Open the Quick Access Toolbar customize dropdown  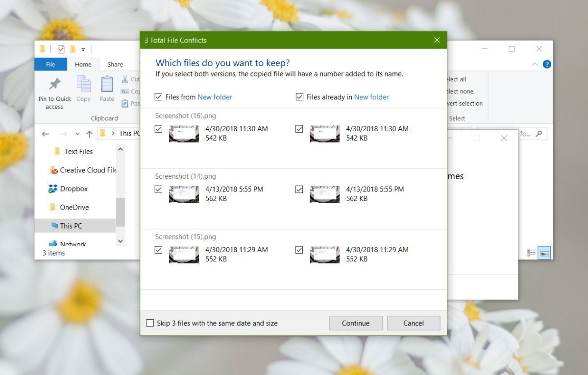pyautogui.click(x=83, y=49)
